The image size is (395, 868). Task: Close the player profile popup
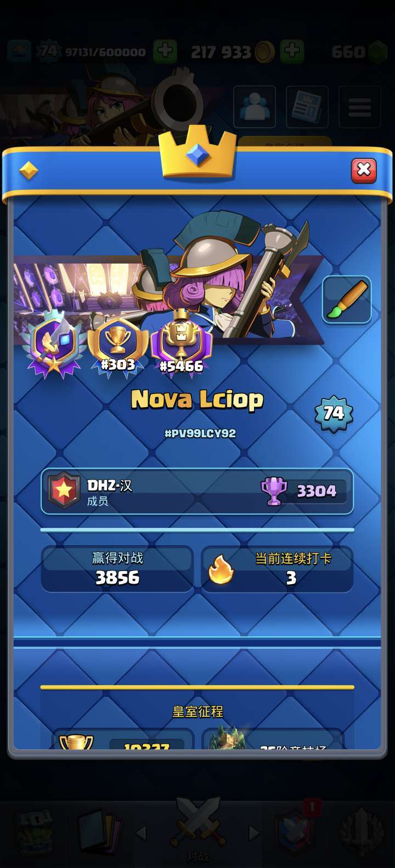click(x=364, y=170)
